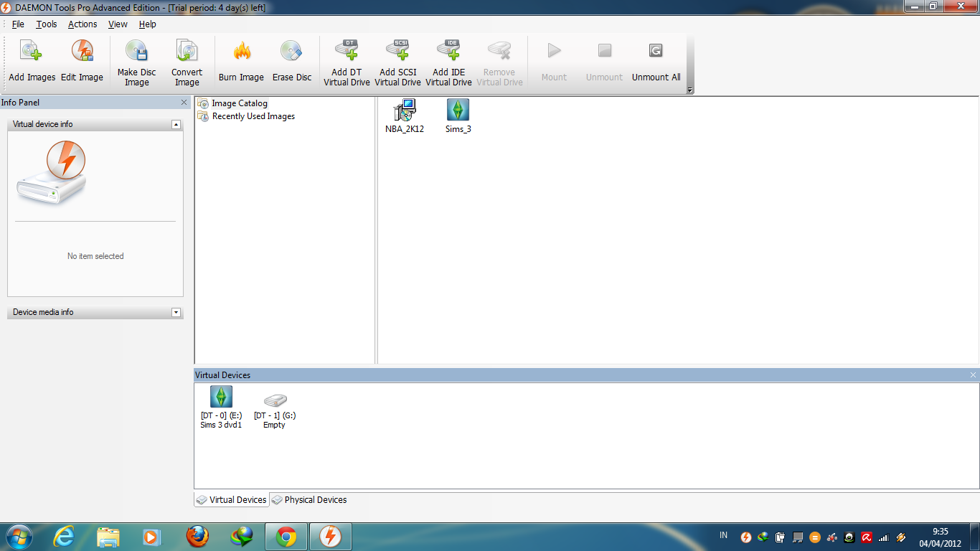Close the Info Panel
Screen dimensions: 980x551
(184, 103)
